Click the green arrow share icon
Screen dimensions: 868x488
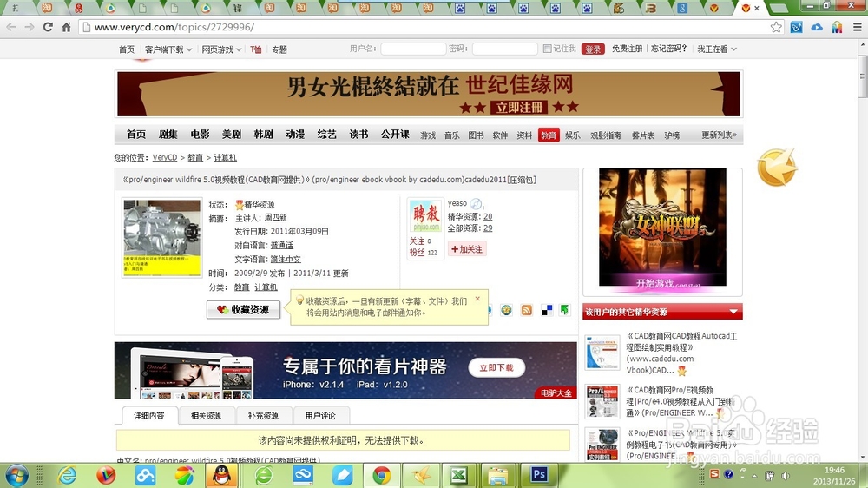[565, 310]
